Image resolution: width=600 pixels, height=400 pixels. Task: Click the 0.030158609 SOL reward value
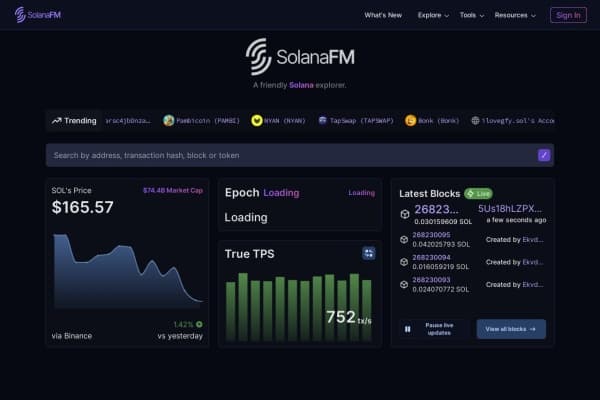click(x=443, y=222)
